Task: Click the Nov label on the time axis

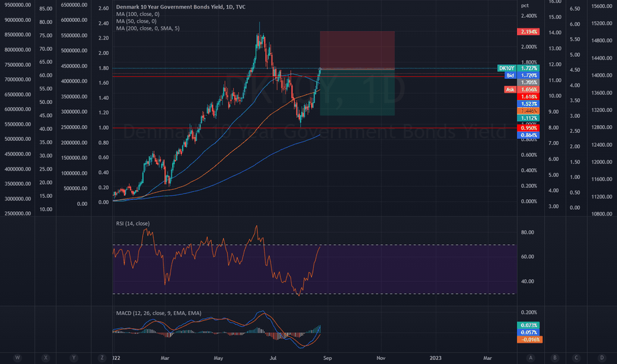Action: click(381, 358)
